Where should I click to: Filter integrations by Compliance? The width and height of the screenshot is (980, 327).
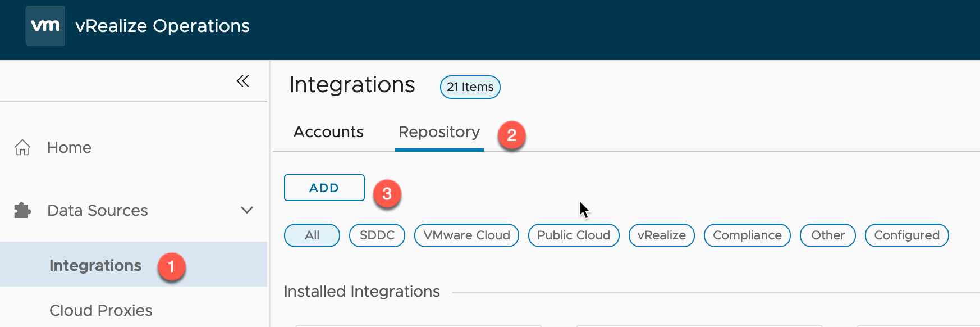coord(747,235)
